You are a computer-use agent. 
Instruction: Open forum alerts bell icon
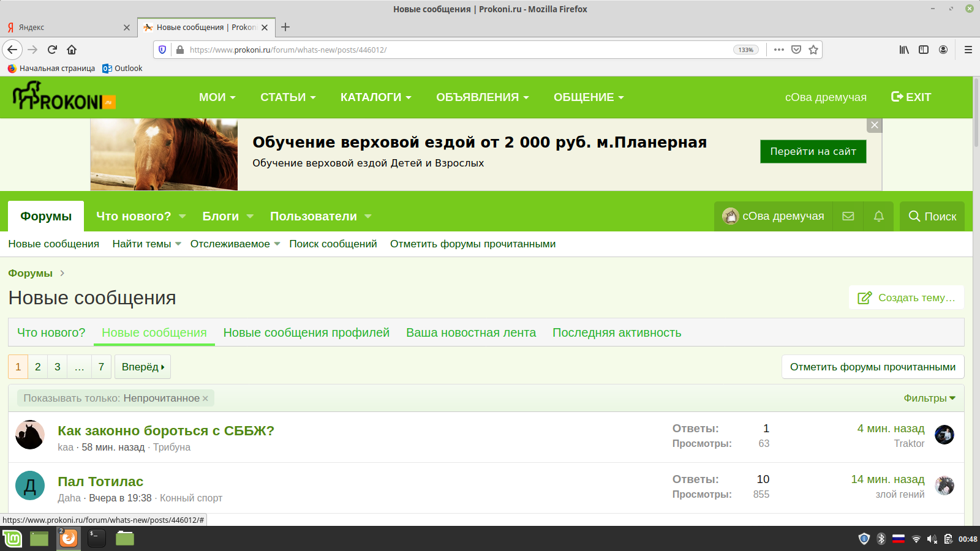[879, 216]
